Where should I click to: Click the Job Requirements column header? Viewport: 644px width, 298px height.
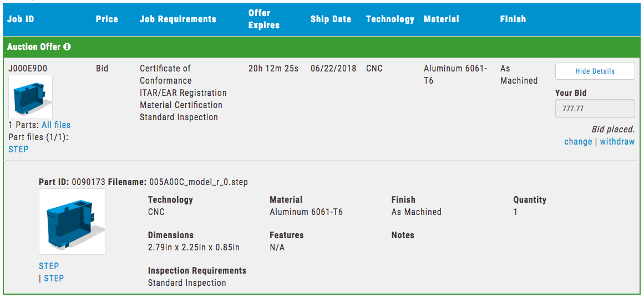pyautogui.click(x=178, y=19)
